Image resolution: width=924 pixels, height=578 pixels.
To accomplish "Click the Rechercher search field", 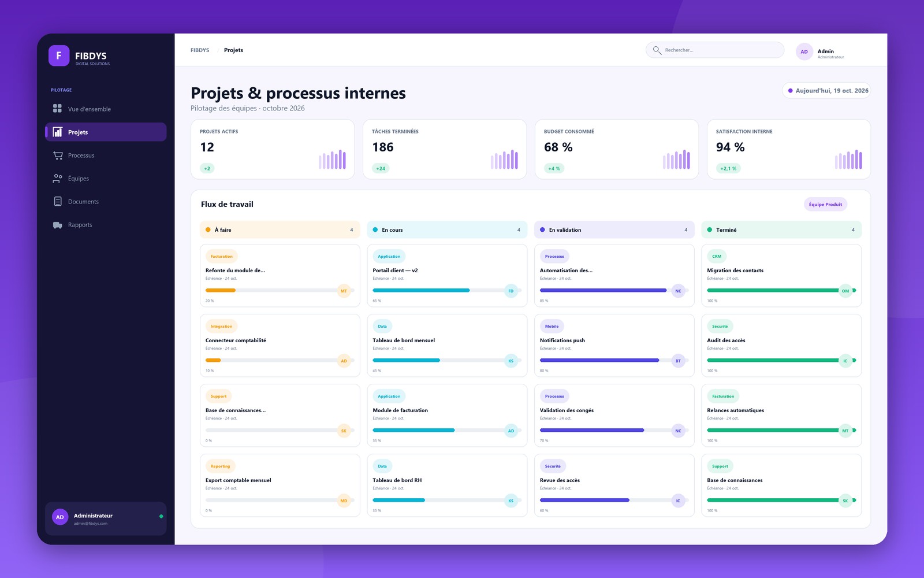I will click(715, 50).
